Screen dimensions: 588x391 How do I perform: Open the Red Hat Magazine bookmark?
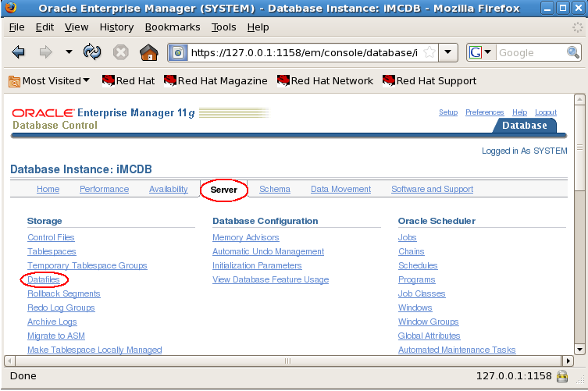click(x=216, y=80)
